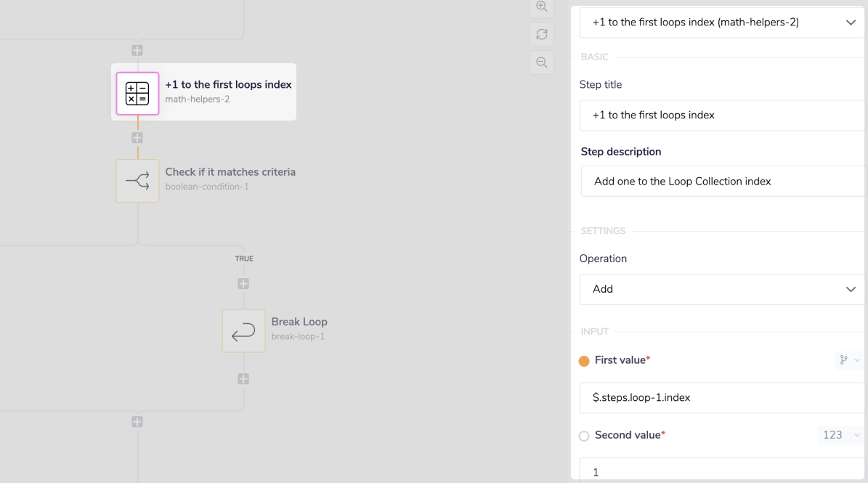Select the math helpers calculator node icon
Image resolution: width=868 pixels, height=483 pixels.
(137, 94)
